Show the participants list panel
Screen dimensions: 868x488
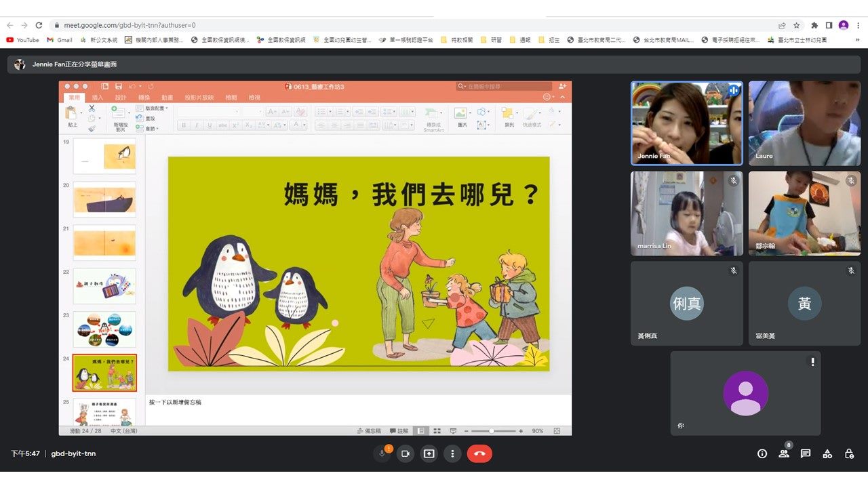point(784,453)
